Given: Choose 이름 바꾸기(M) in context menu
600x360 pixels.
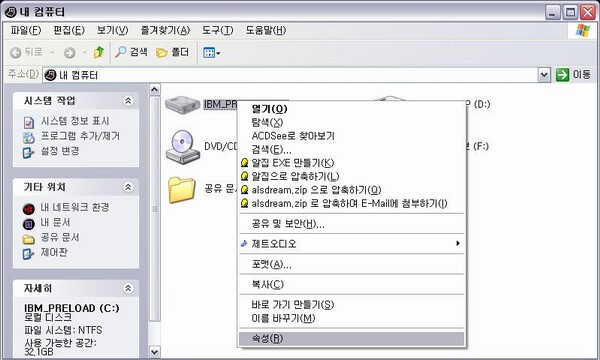Looking at the screenshot, I should tap(351, 318).
